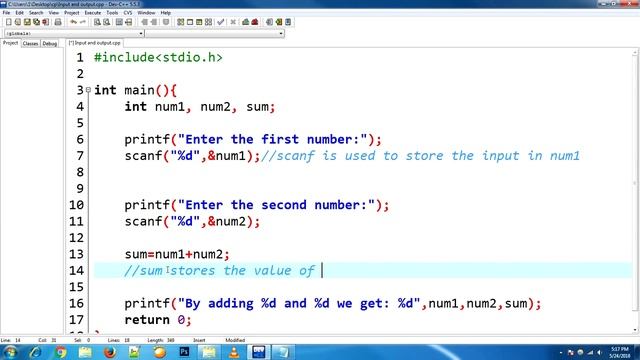The width and height of the screenshot is (640, 360).
Task: Click the Replace magnifier icon
Action: (107, 22)
